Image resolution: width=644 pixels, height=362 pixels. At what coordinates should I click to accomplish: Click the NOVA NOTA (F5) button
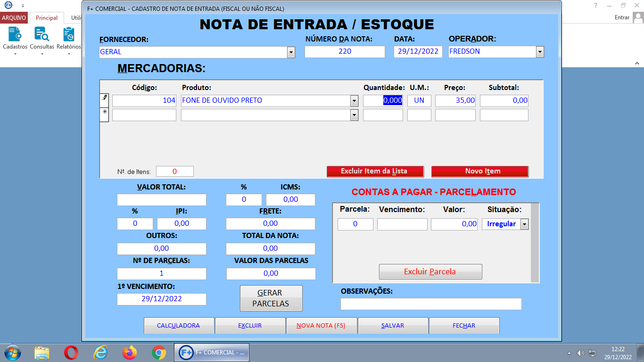(322, 326)
